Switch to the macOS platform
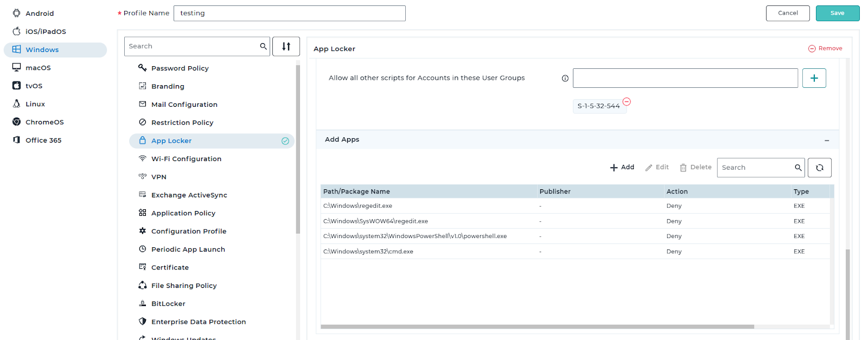The width and height of the screenshot is (868, 340). coord(38,68)
